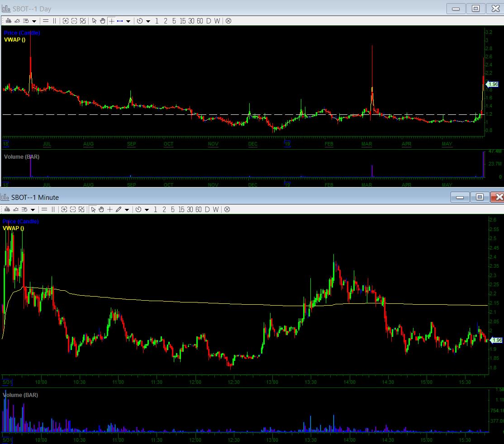This screenshot has width=504, height=444.
Task: Click chart settings list icon in 1 Minute toolbar
Action: (24, 209)
